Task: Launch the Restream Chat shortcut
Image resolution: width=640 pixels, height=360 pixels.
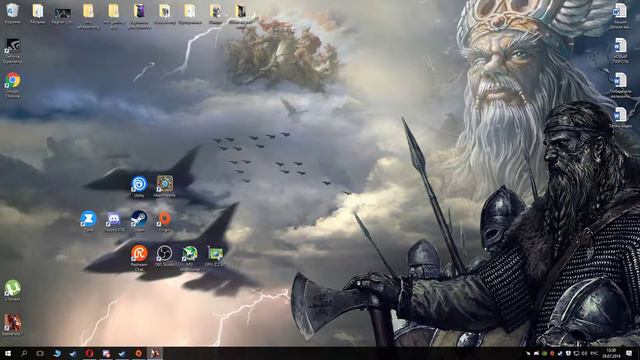Action: coord(139,258)
